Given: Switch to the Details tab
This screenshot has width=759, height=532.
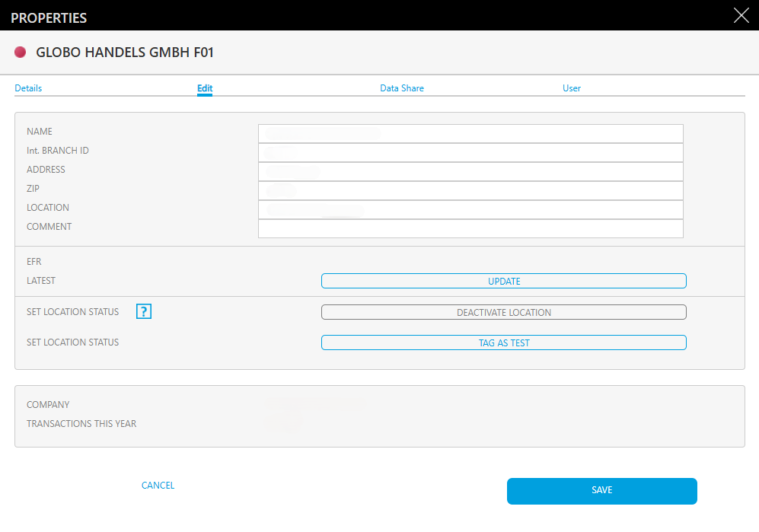Looking at the screenshot, I should pos(28,88).
